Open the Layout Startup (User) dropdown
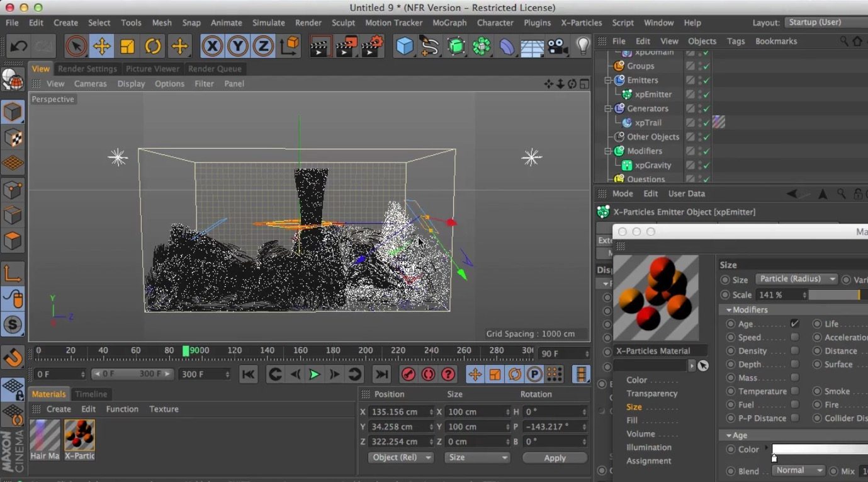This screenshot has height=482, width=868. point(826,22)
